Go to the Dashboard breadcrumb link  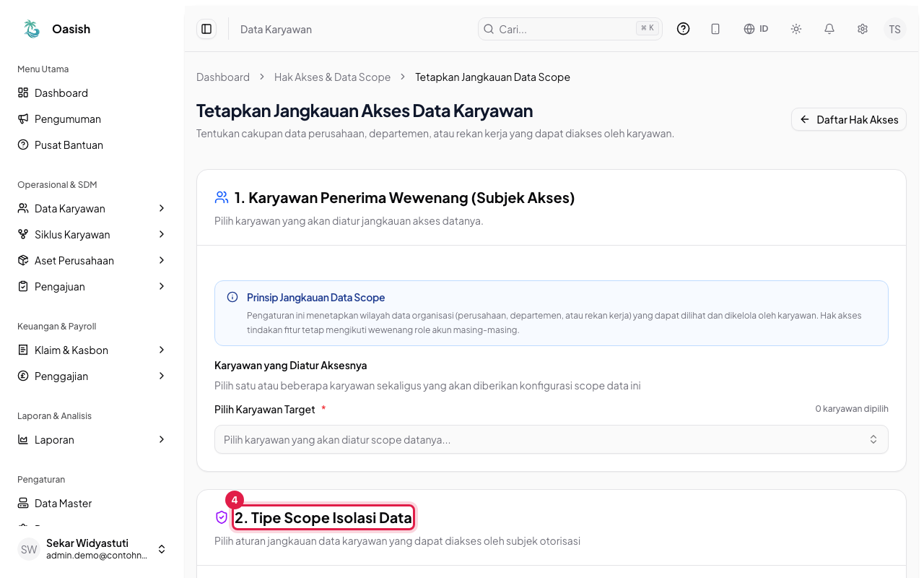click(x=223, y=77)
